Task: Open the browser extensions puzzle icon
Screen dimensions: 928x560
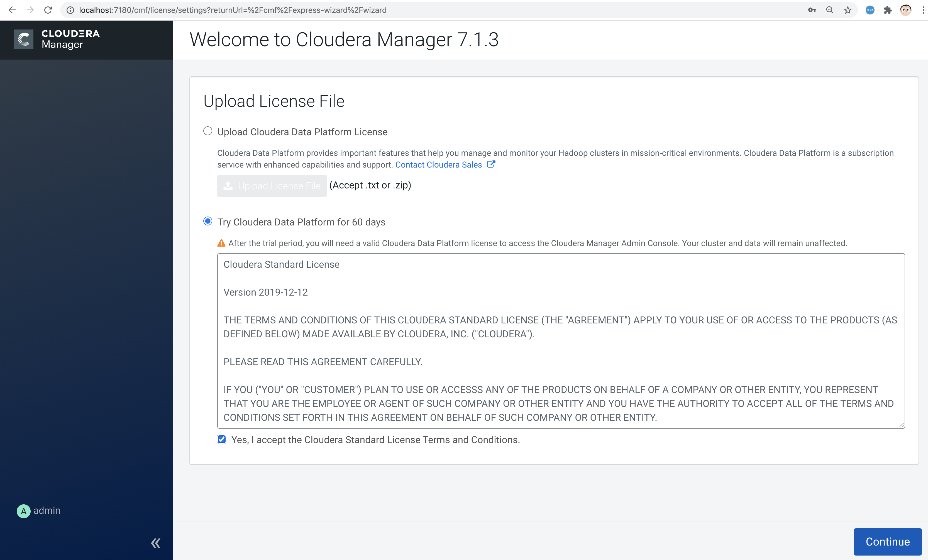Action: point(888,10)
